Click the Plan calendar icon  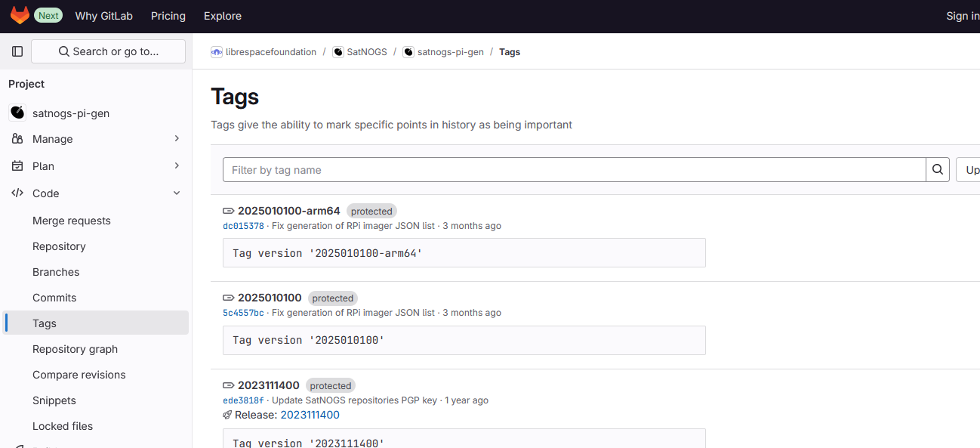click(17, 166)
